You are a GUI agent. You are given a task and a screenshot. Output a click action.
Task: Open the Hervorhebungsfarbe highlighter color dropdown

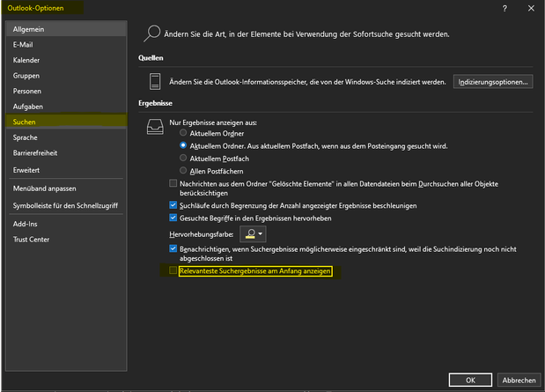(253, 234)
